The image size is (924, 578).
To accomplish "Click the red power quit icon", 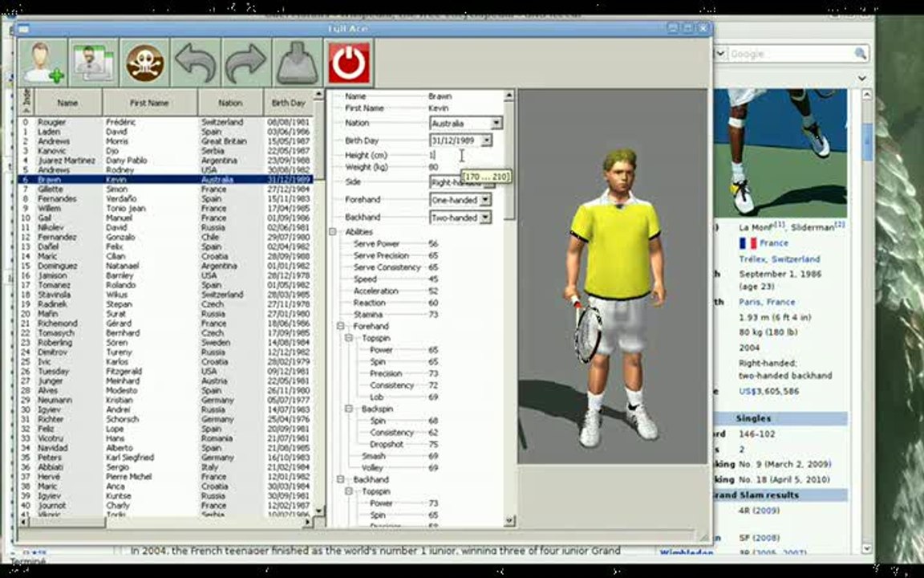I will [350, 63].
